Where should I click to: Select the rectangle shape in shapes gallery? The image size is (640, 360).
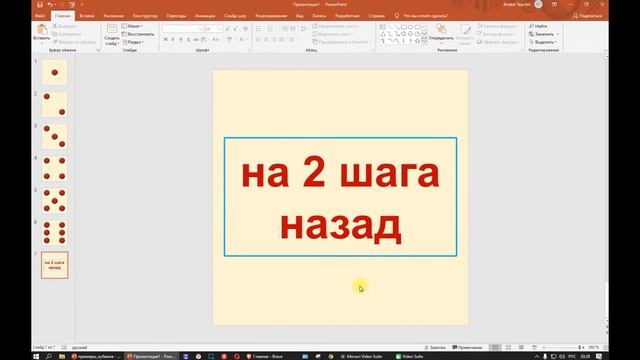click(404, 27)
